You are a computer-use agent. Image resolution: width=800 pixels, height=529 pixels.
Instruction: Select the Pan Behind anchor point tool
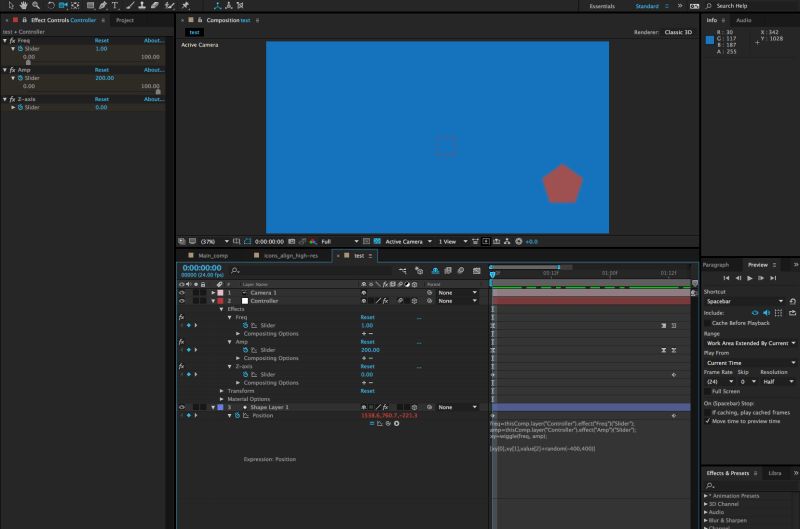click(76, 5)
